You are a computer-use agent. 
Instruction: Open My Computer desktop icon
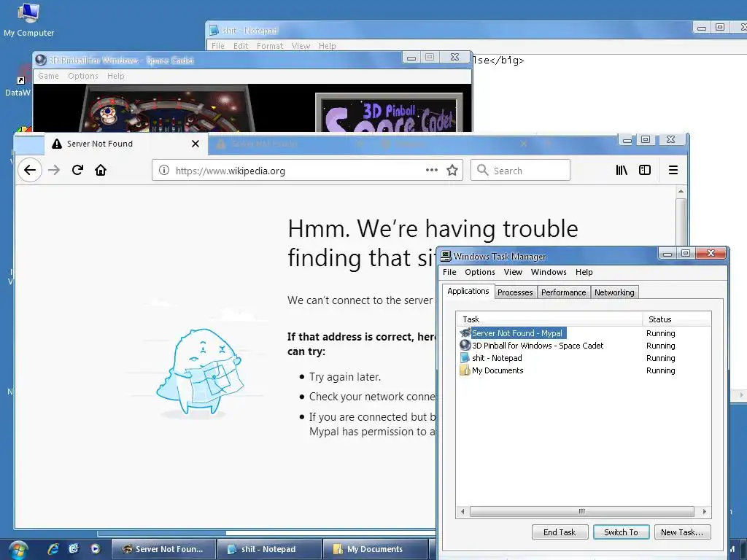tap(28, 20)
